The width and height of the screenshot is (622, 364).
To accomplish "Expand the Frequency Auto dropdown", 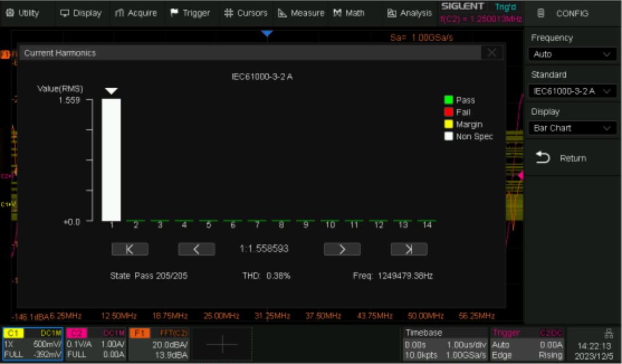I will [572, 54].
